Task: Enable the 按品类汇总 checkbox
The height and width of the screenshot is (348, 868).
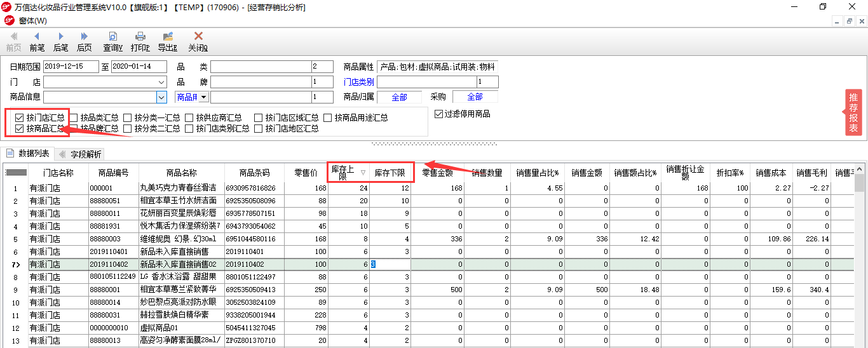Action: pyautogui.click(x=74, y=117)
